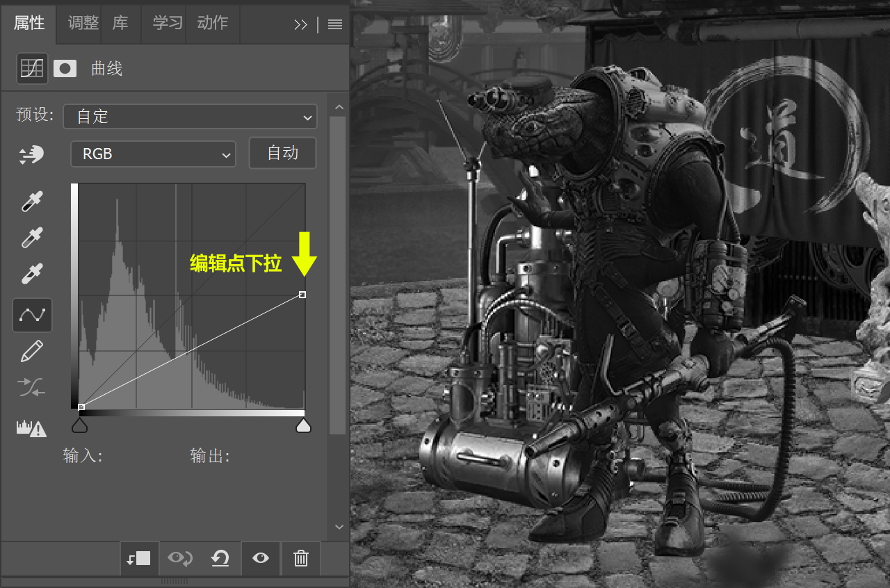Select the layer mask icon

coord(65,68)
